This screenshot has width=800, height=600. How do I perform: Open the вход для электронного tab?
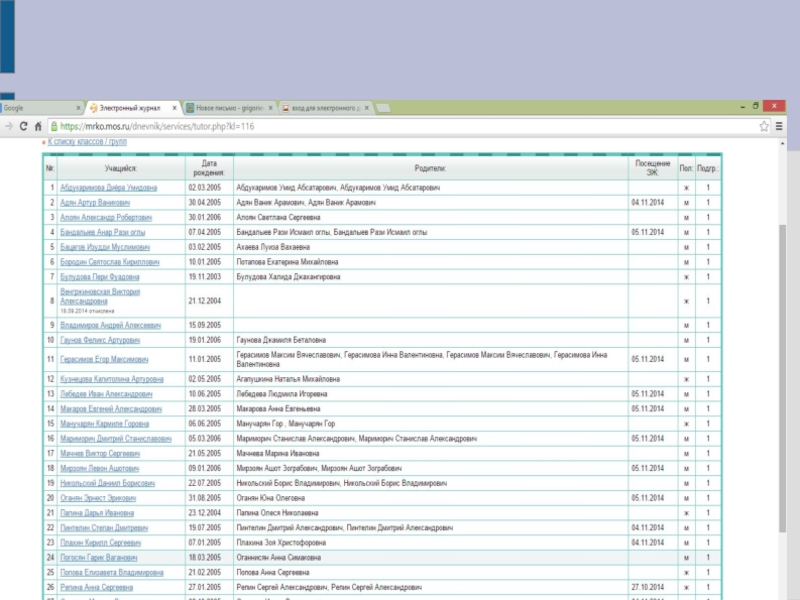click(x=320, y=107)
